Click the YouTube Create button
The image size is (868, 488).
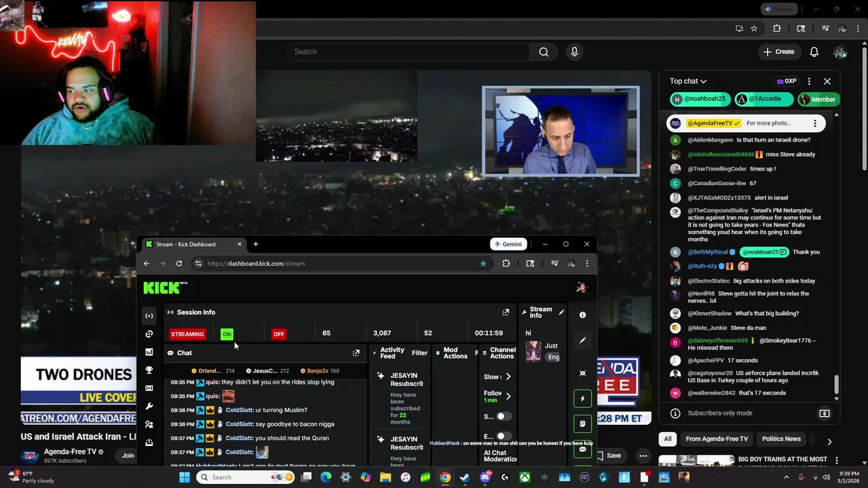(x=778, y=52)
